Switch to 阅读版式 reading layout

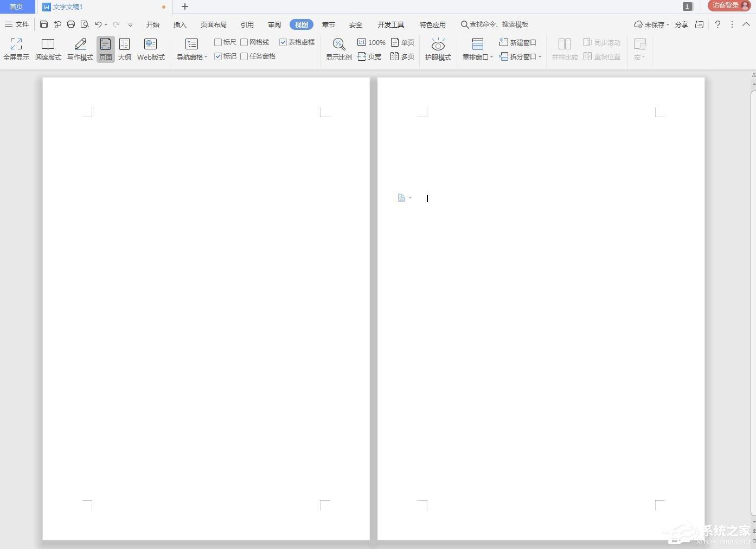(x=48, y=44)
